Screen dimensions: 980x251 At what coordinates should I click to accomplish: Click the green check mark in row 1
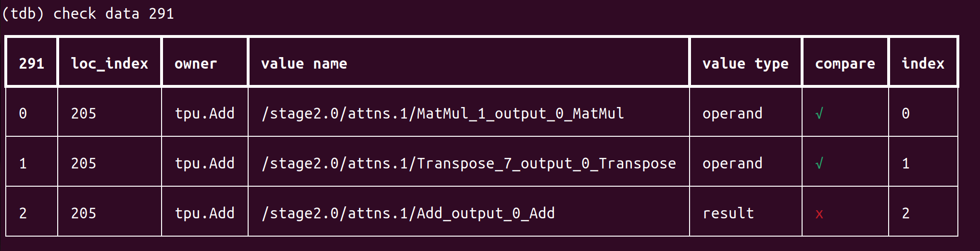coord(819,164)
